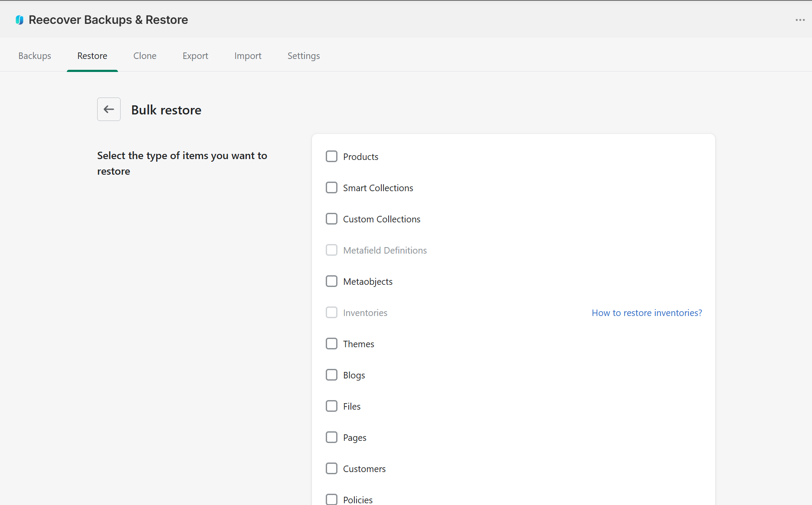812x505 pixels.
Task: Select the Restore tab
Action: [x=92, y=56]
